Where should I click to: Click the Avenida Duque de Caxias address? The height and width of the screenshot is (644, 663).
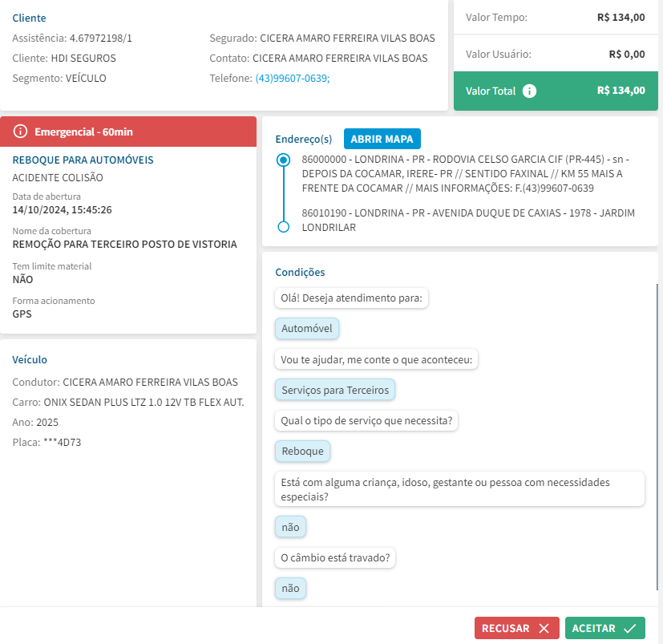coord(468,220)
